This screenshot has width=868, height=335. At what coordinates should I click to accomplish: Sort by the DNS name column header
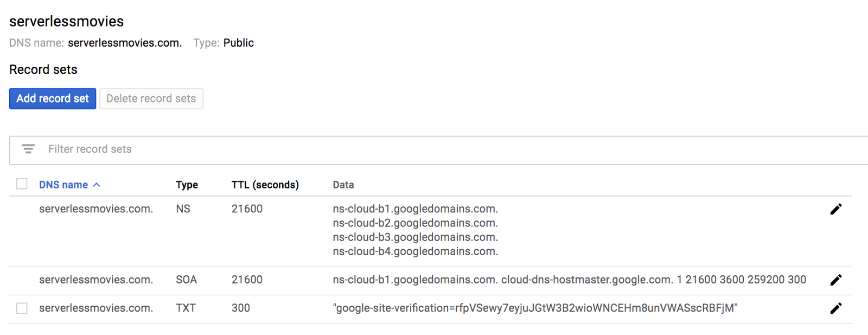point(63,185)
